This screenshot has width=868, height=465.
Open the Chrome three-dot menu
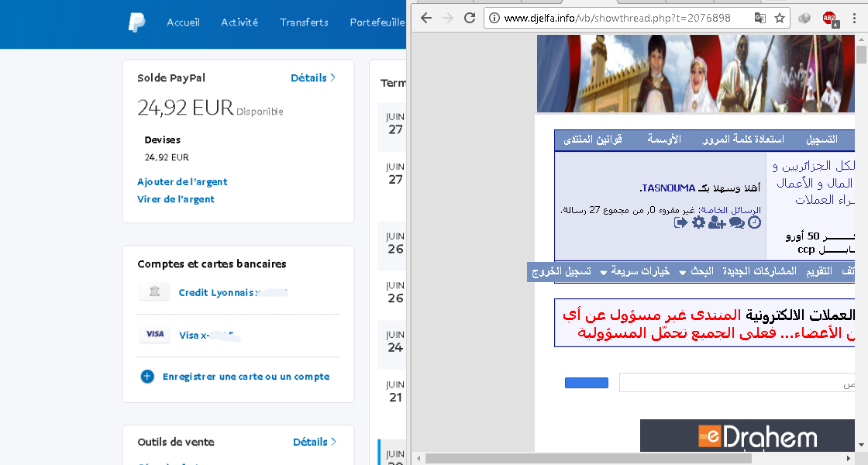click(854, 18)
